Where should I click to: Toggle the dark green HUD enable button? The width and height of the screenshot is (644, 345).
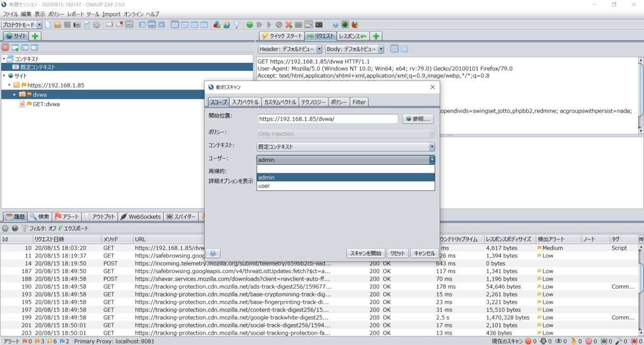345,25
